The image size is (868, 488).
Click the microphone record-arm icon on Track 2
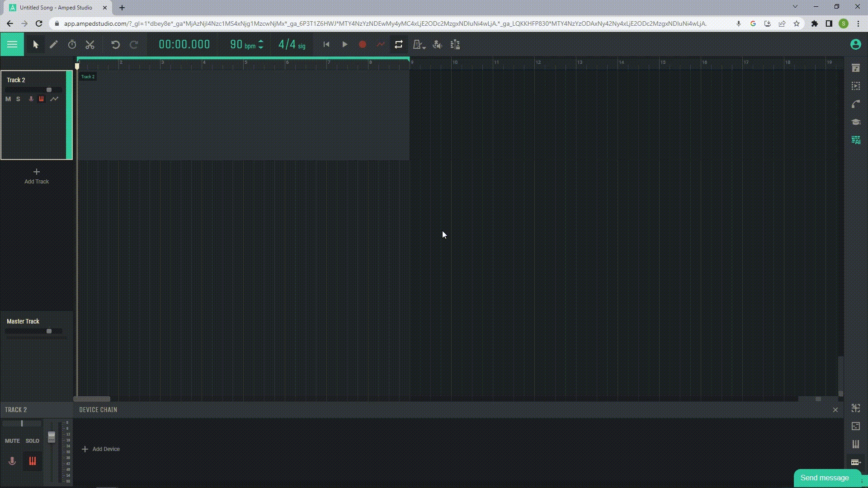coord(30,99)
